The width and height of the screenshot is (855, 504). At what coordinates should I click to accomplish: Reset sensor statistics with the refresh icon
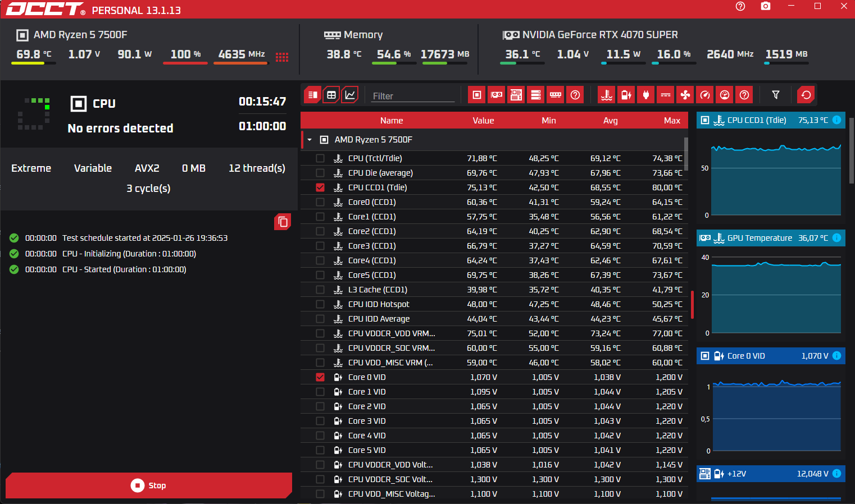[x=806, y=95]
